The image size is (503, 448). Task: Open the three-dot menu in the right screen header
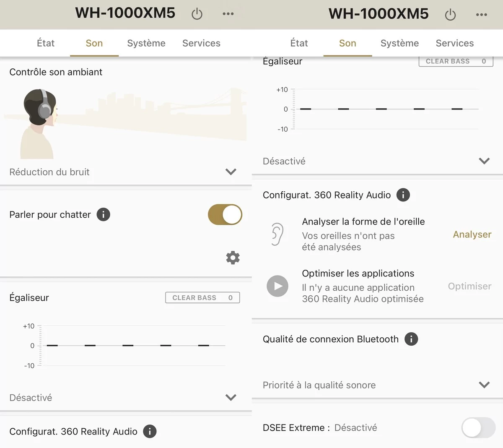pos(482,15)
